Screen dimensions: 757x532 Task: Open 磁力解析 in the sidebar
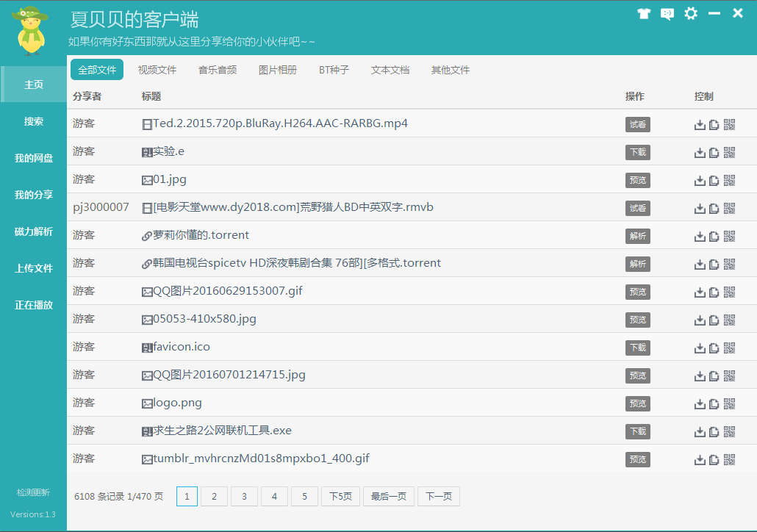(x=34, y=231)
